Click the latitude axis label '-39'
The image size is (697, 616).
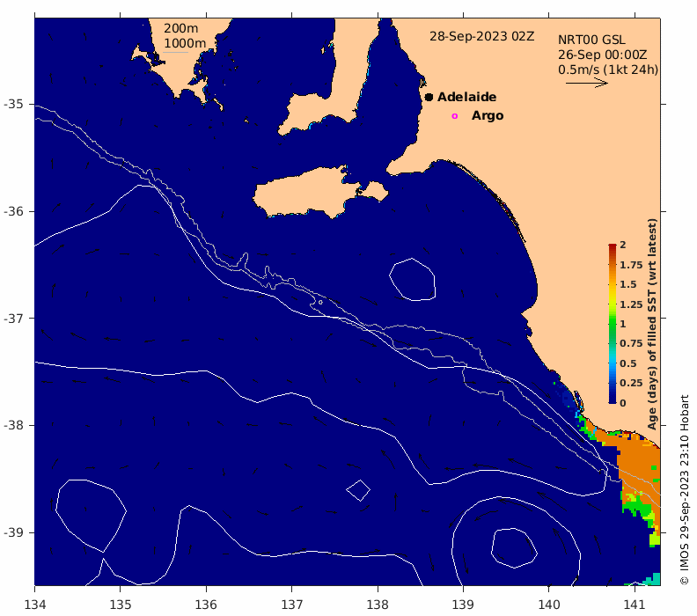14,532
